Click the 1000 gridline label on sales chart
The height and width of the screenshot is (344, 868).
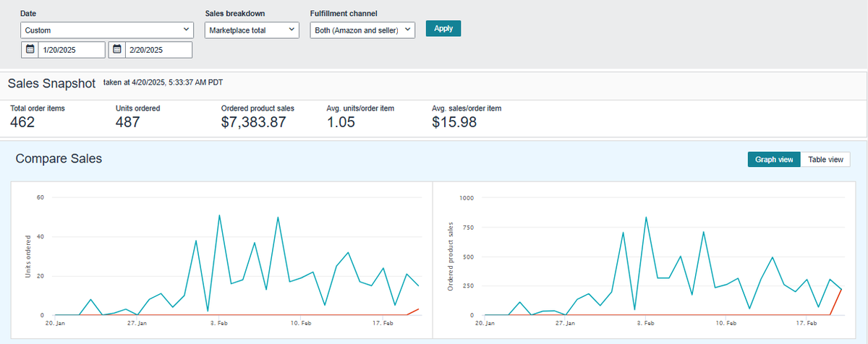[467, 197]
